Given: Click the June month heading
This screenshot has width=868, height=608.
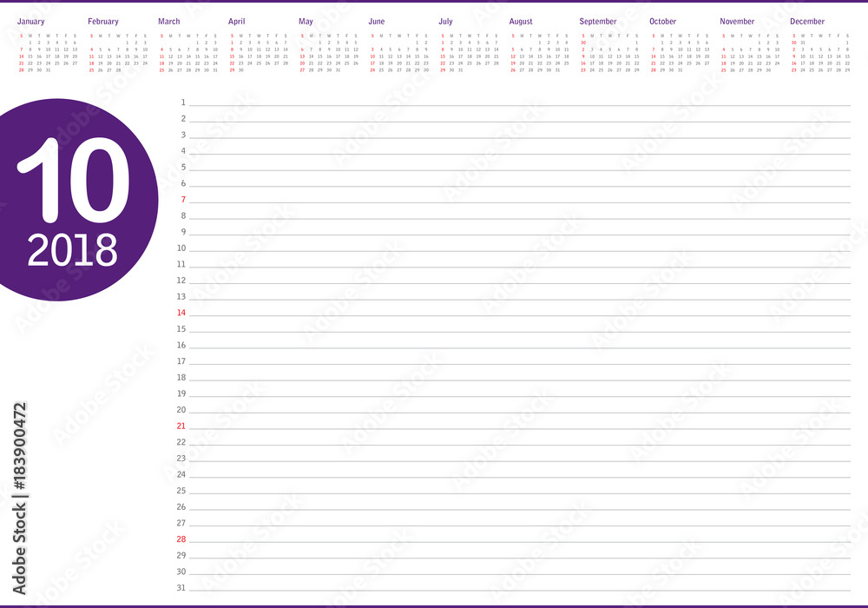Looking at the screenshot, I should click(377, 22).
